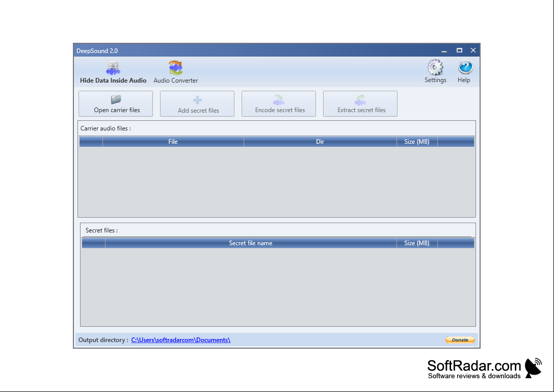The image size is (554, 392).
Task: Click the Donate button
Action: click(x=460, y=339)
